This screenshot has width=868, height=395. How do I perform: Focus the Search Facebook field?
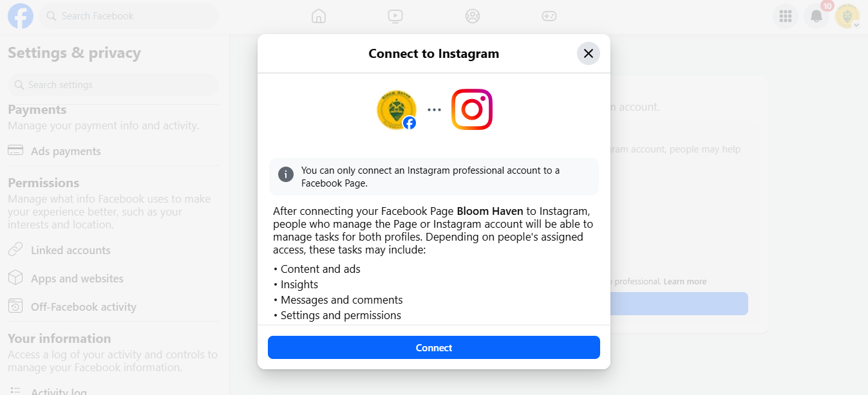click(129, 16)
